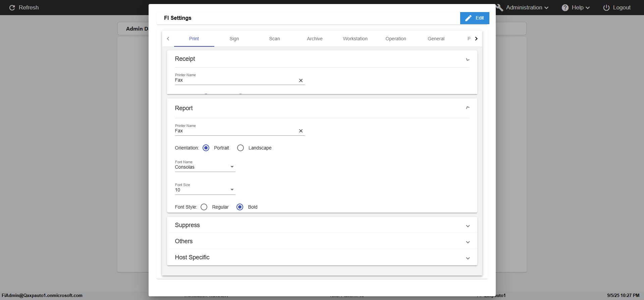The image size is (644, 300).
Task: Click the Edit button
Action: pyautogui.click(x=475, y=18)
